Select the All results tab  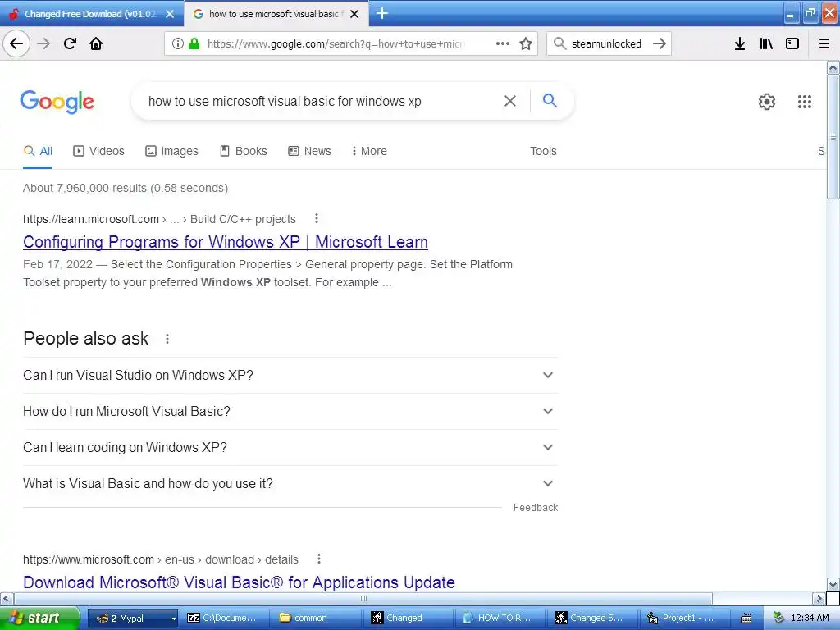point(38,151)
